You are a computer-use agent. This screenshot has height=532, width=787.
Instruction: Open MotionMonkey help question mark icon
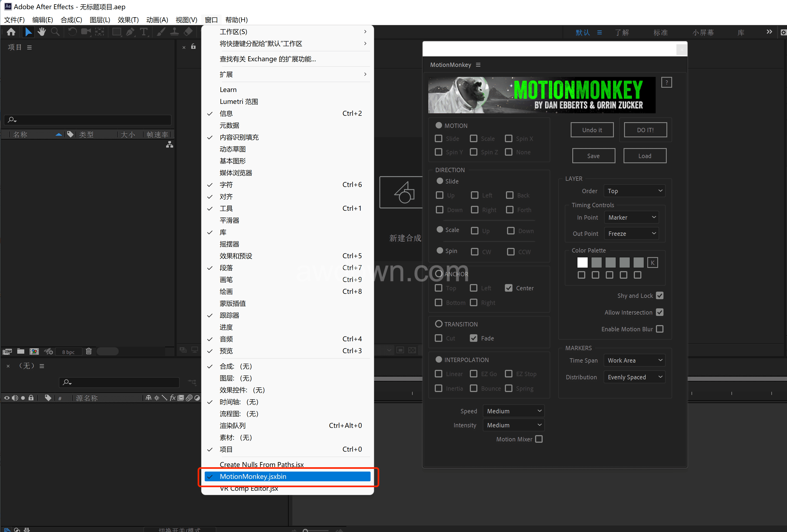(666, 82)
